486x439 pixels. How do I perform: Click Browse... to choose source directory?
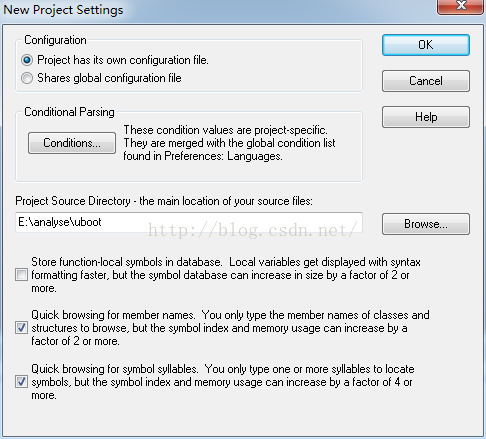click(x=426, y=224)
